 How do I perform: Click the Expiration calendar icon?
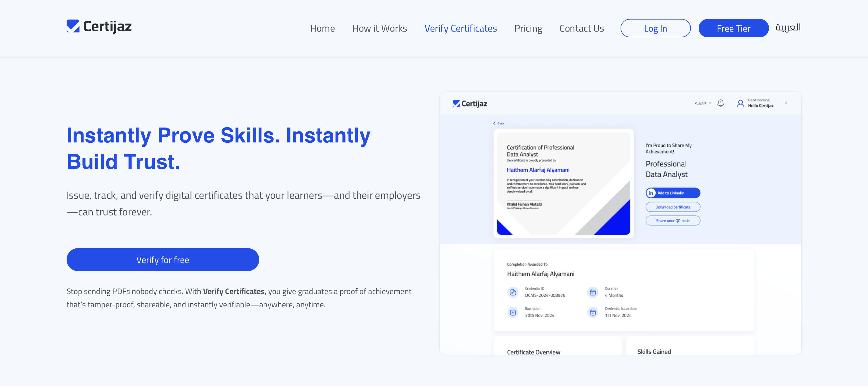point(513,312)
